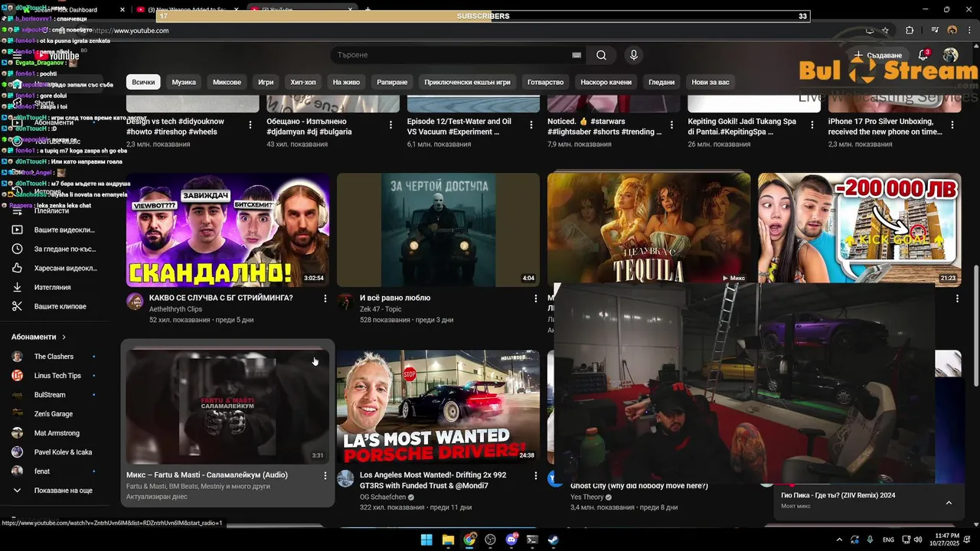The height and width of the screenshot is (551, 980).
Task: Open Steam from the taskbar
Action: click(553, 540)
